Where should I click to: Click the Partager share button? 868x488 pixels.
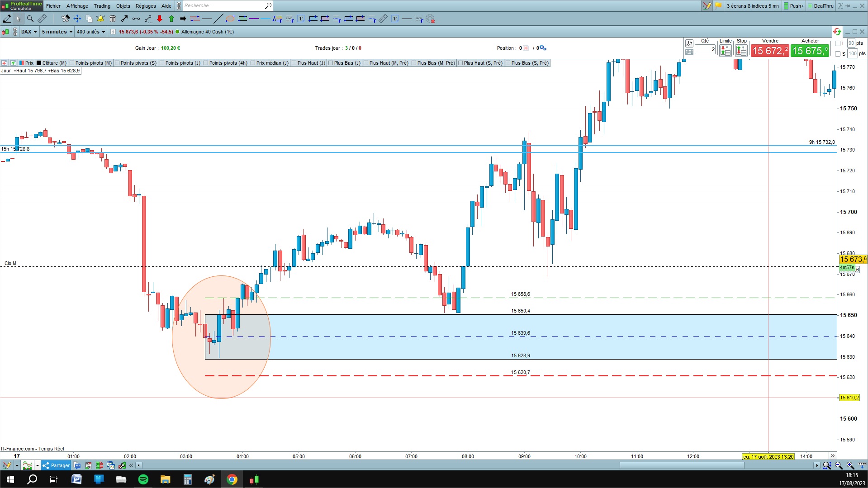[56, 465]
